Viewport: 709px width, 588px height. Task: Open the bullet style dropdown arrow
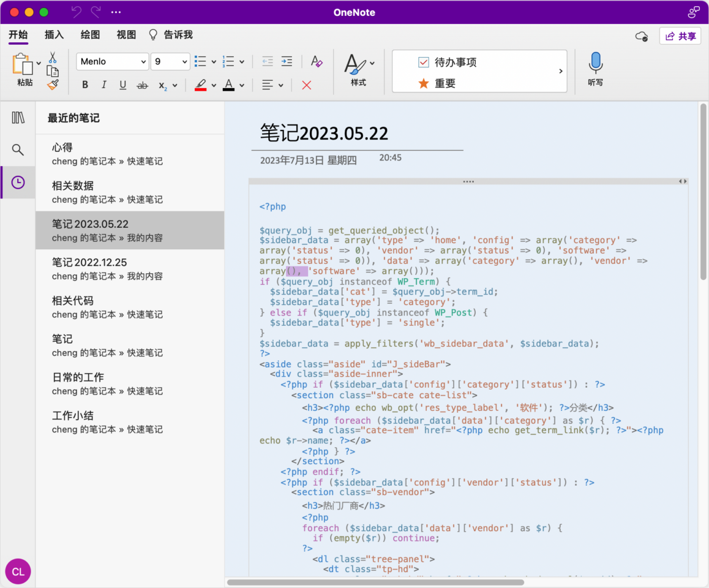click(214, 62)
